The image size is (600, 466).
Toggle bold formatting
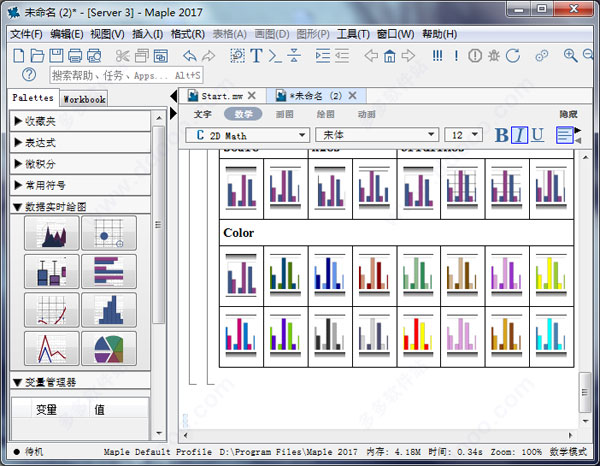[502, 135]
